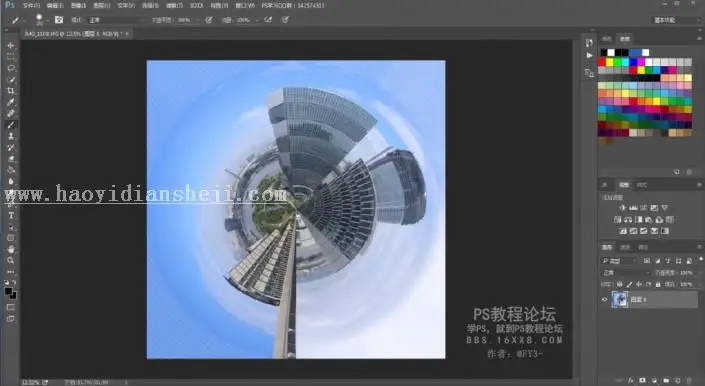Open the Swatches panel menu
This screenshot has height=386, width=705.
[700, 39]
